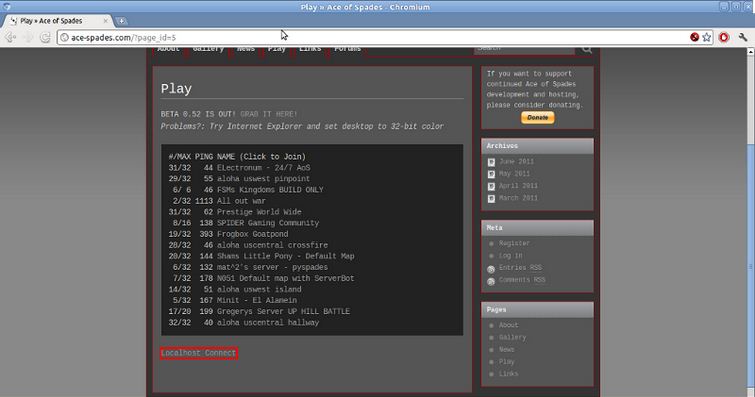
Task: Join aloha uswest pinpoint server
Action: (x=263, y=179)
